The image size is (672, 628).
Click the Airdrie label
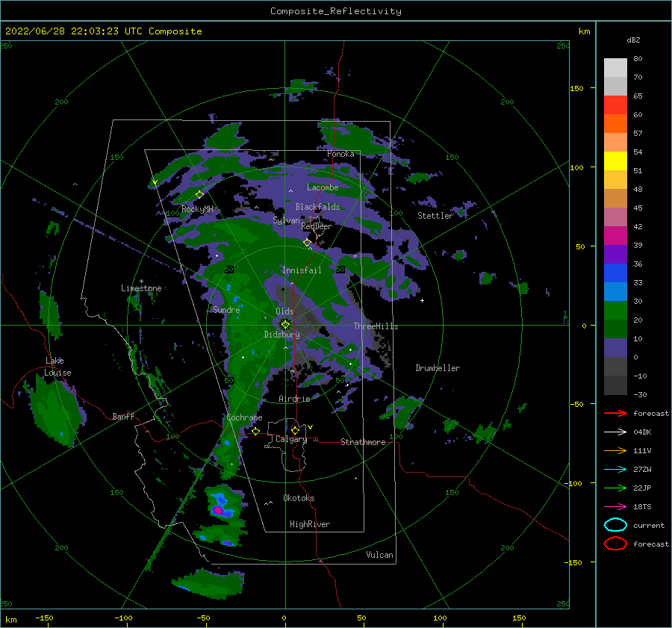tap(294, 399)
